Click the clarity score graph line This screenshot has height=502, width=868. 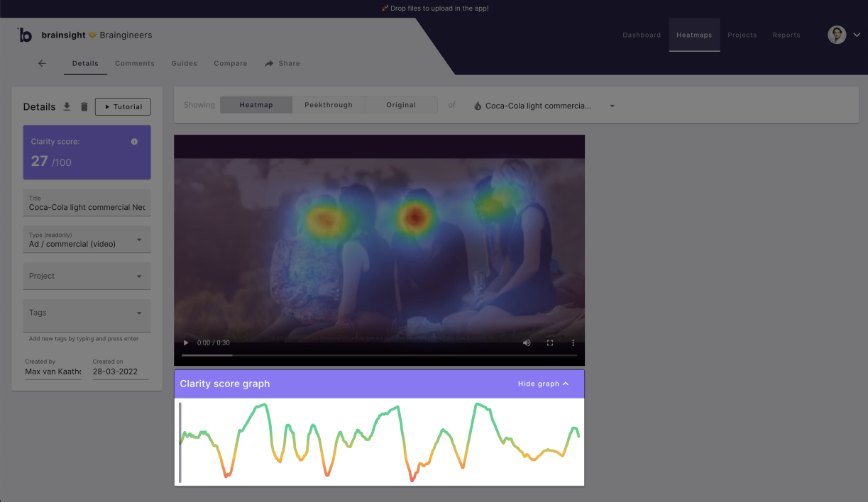click(380, 442)
